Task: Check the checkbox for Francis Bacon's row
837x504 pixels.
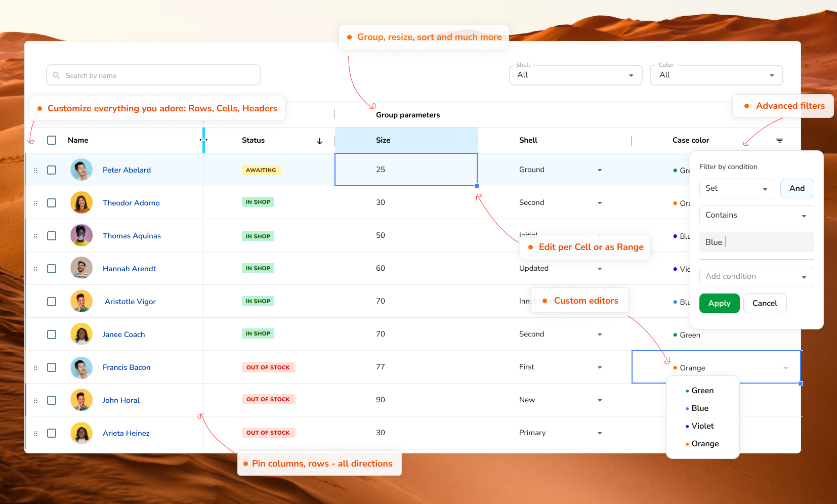Action: [x=51, y=367]
